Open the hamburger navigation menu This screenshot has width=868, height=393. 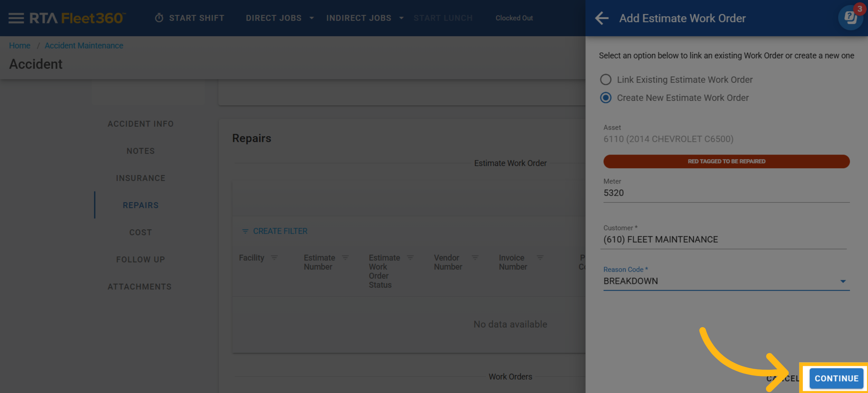point(16,18)
